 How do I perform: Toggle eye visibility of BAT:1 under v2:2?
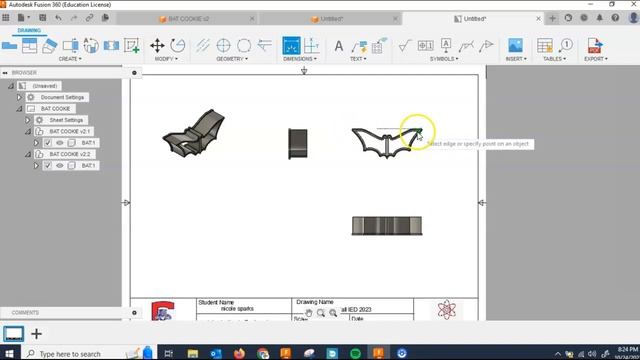click(60, 166)
